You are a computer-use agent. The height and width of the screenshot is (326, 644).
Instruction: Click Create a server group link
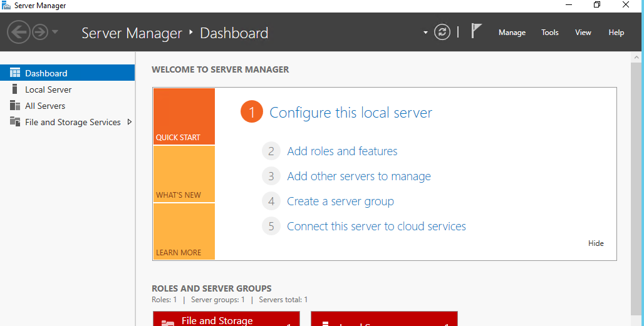pos(341,201)
